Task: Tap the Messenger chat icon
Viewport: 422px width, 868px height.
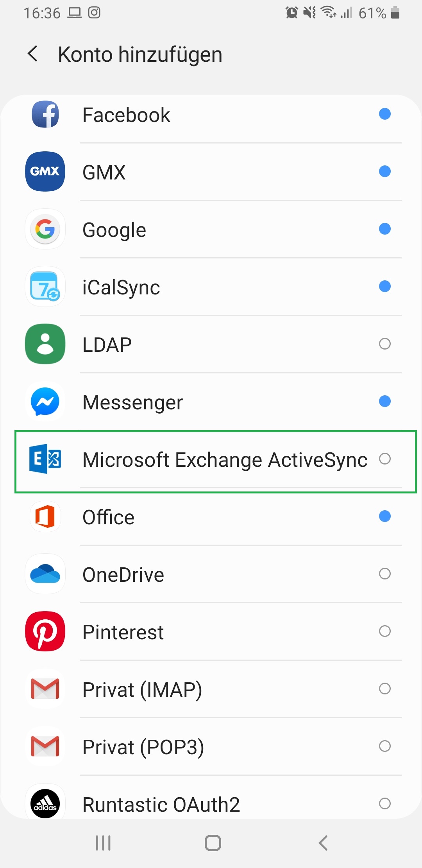Action: point(45,401)
